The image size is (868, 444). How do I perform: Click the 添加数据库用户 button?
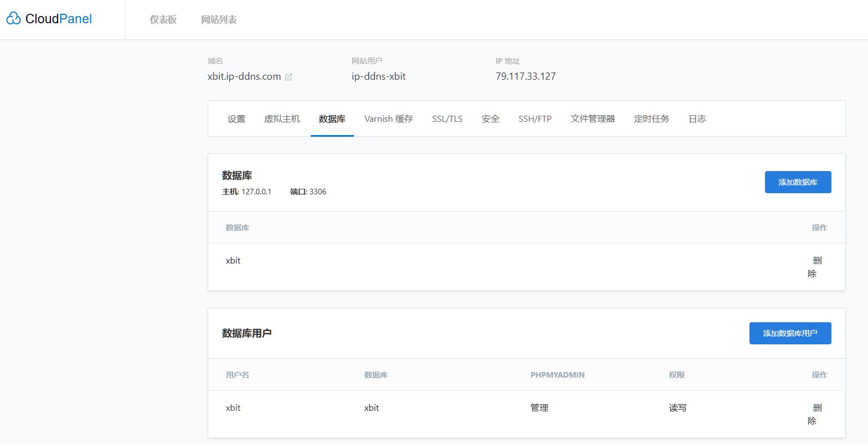tap(790, 333)
